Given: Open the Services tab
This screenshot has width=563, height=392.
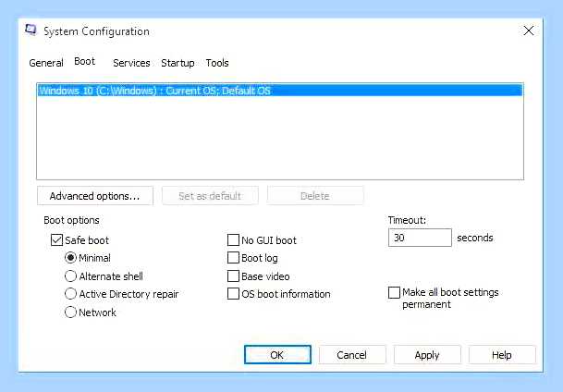Looking at the screenshot, I should pos(131,63).
